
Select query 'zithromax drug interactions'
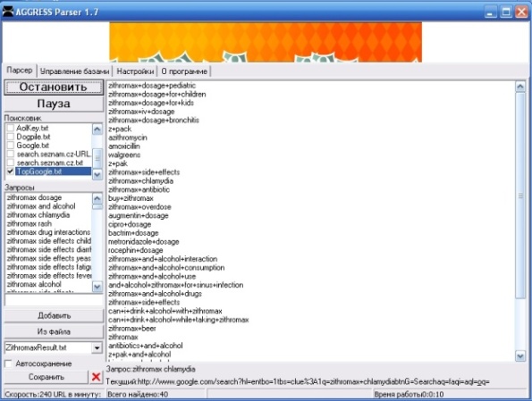tap(48, 232)
